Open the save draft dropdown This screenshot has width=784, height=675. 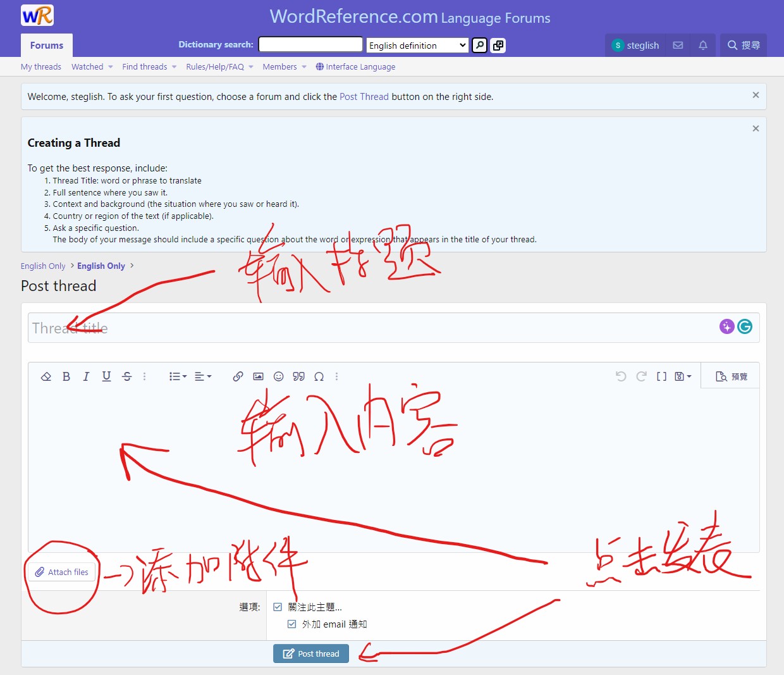683,376
